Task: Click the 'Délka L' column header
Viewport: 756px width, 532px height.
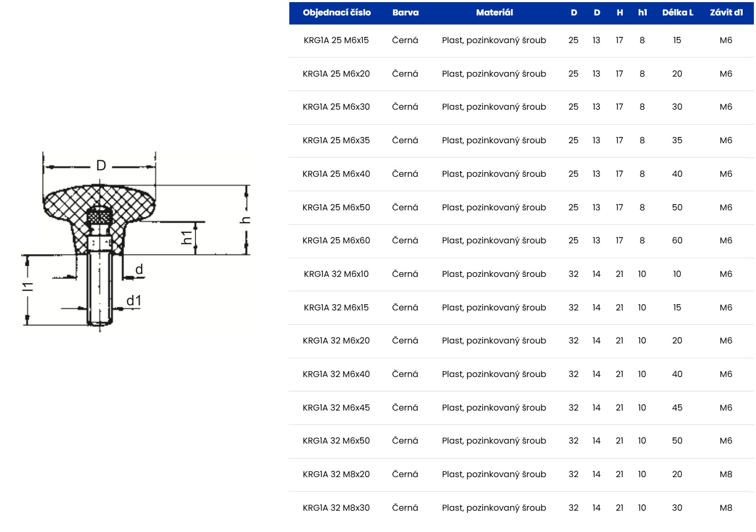Action: coord(677,13)
